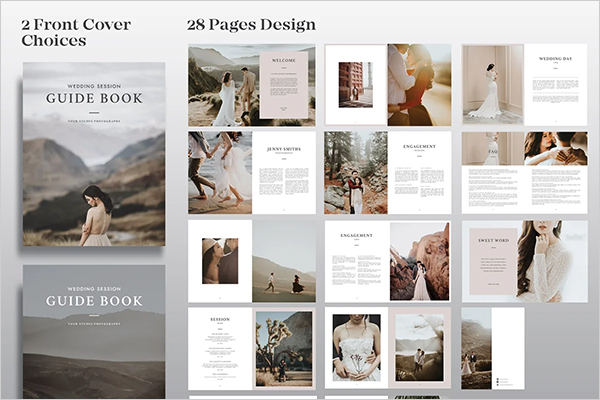Open the Wedding Day page spread
Image resolution: width=600 pixels, height=400 pixels.
[x=525, y=85]
